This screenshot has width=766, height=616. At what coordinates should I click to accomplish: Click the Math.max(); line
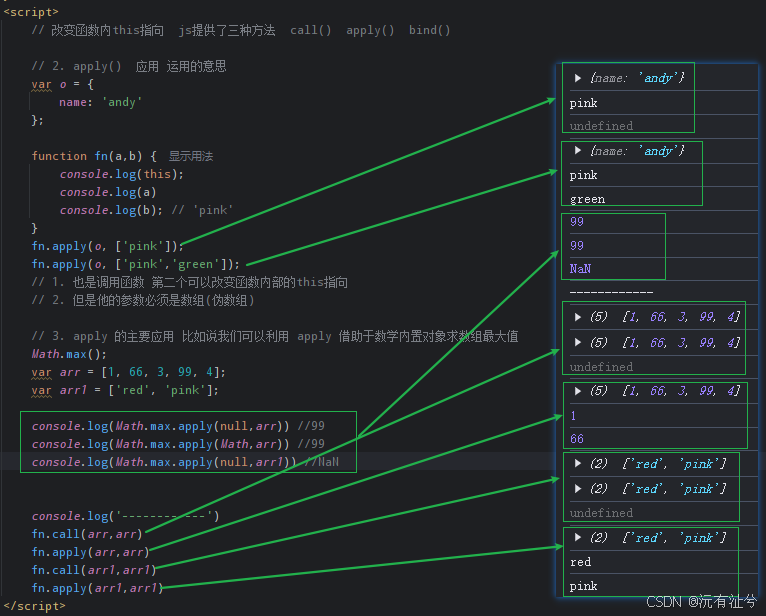(x=69, y=354)
